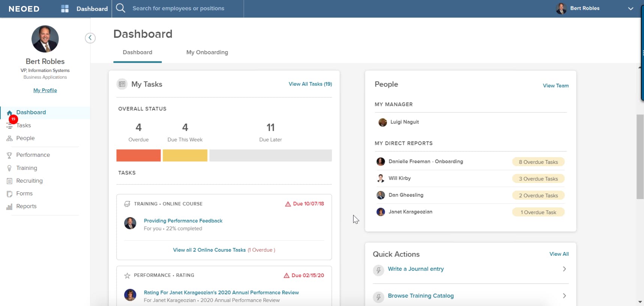Open Providing Performance Feedback course link
This screenshot has width=644, height=306.
(x=183, y=221)
